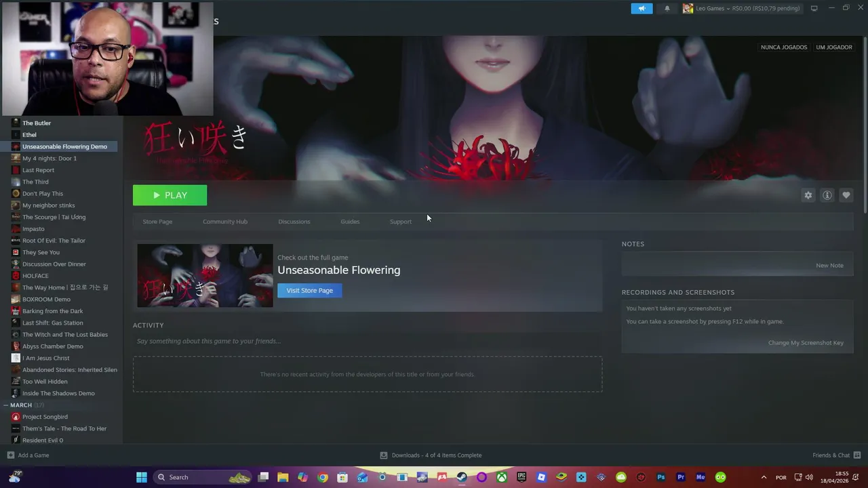Select Project Songbird in library
This screenshot has width=868, height=488.
click(45, 417)
